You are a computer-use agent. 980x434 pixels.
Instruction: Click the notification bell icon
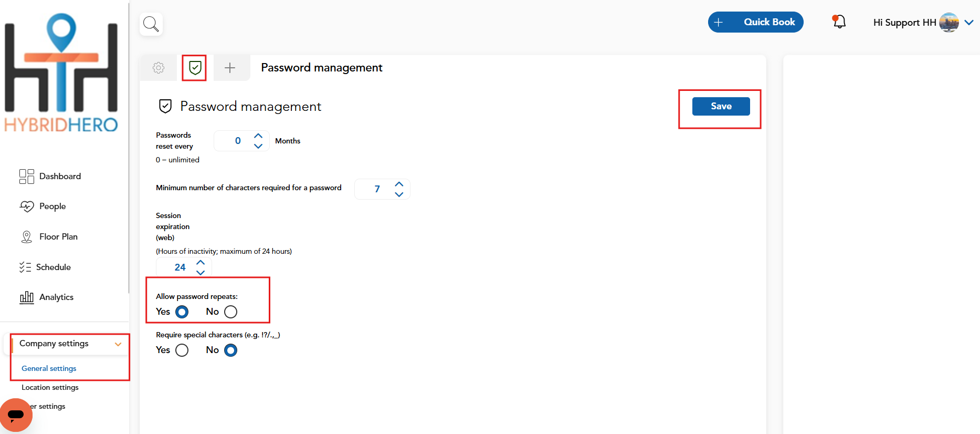838,22
